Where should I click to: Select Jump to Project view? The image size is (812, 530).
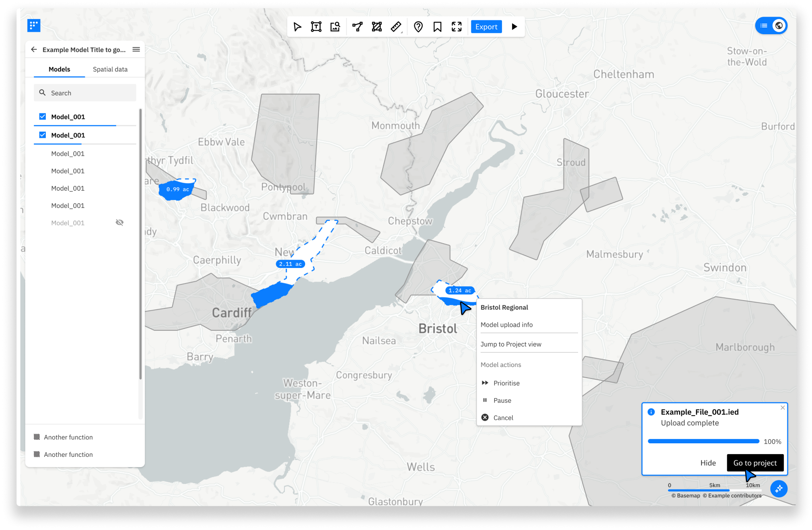point(529,344)
